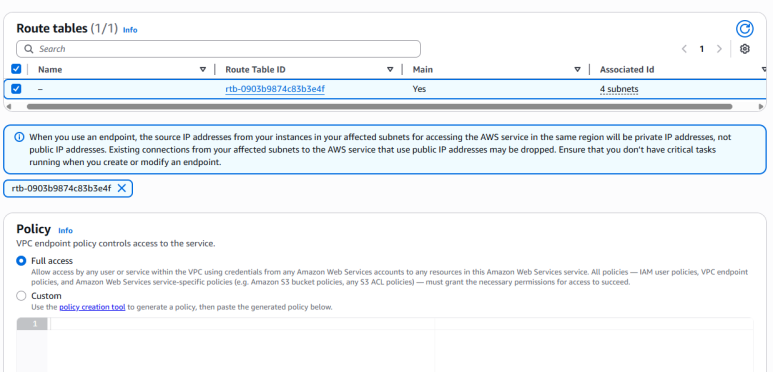This screenshot has width=773, height=372.
Task: Open the rtb-0903b9874c83b3e4f route table link
Action: point(275,89)
